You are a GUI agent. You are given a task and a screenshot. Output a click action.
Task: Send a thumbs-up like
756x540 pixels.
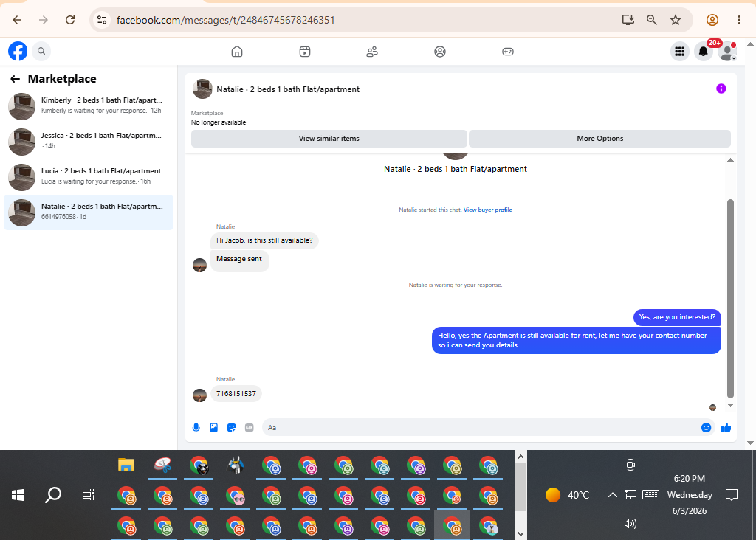[x=726, y=428]
